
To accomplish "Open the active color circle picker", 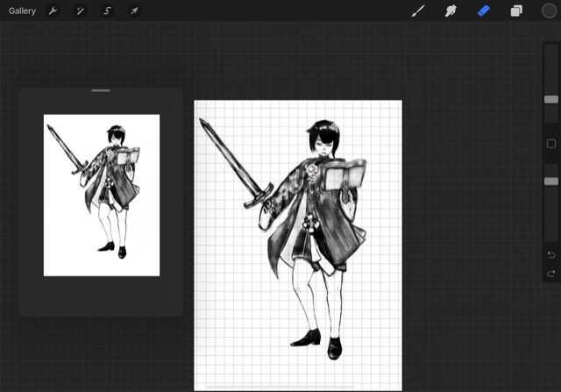I will coord(548,11).
